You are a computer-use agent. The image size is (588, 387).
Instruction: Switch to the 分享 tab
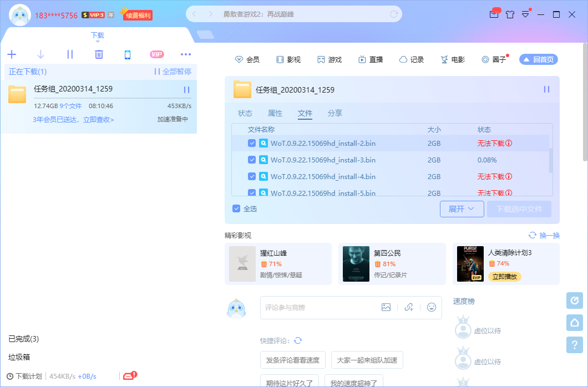click(335, 113)
